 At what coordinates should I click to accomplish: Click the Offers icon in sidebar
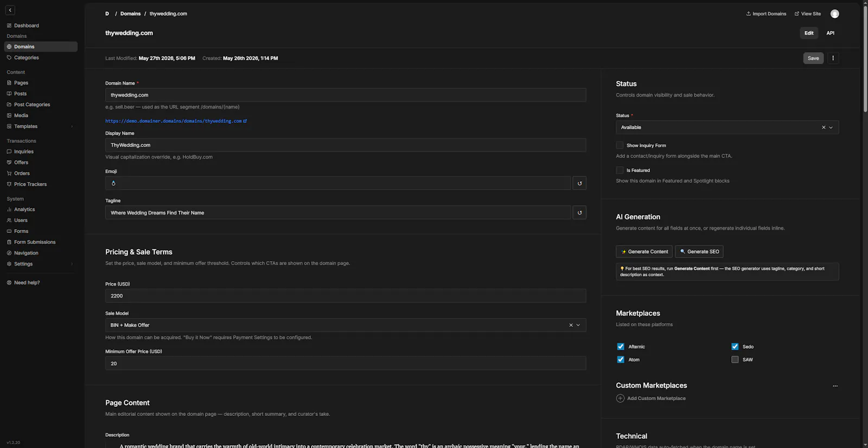click(9, 162)
